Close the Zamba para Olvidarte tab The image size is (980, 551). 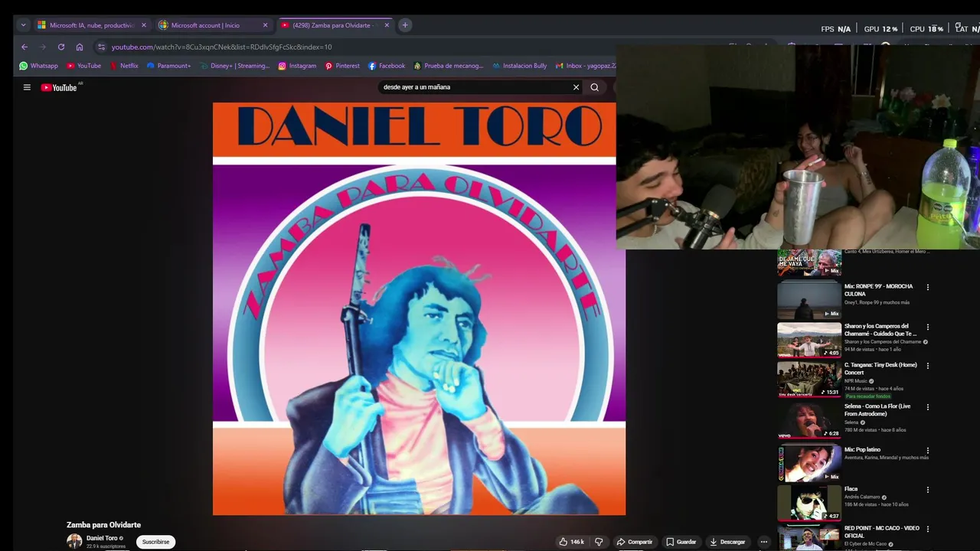[x=387, y=25]
